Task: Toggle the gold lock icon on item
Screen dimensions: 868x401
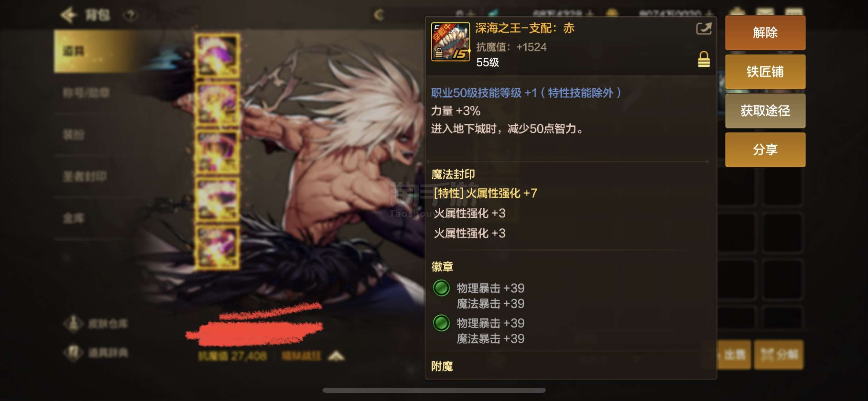Action: tap(703, 59)
